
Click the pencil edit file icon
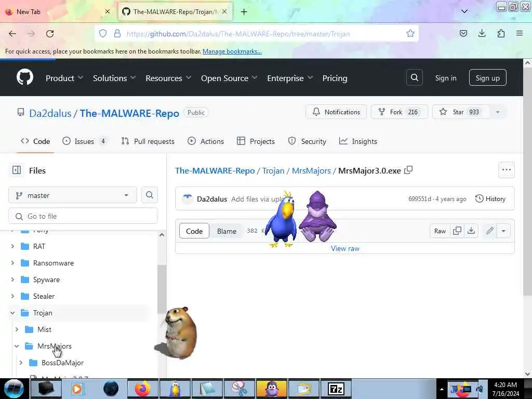pos(489,231)
